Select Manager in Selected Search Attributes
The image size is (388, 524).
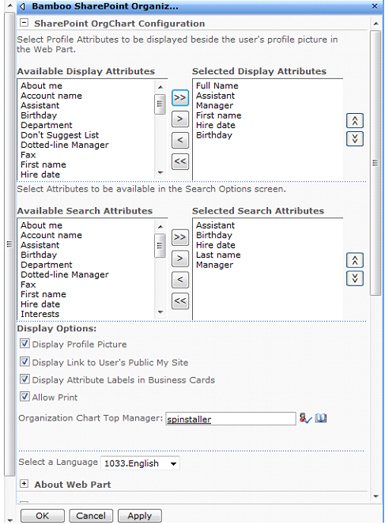click(x=215, y=265)
